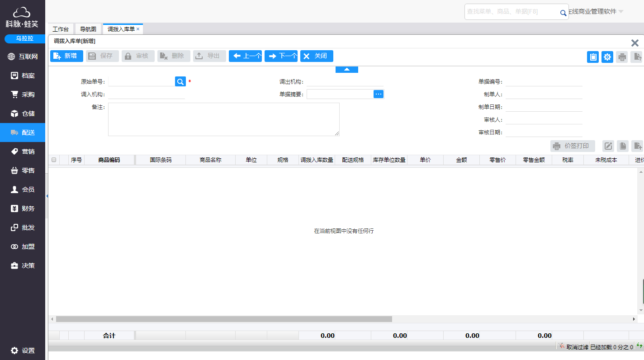Viewport: 644px width, 360px height.
Task: Click the 调拨入库数量 column header
Action: 317,160
